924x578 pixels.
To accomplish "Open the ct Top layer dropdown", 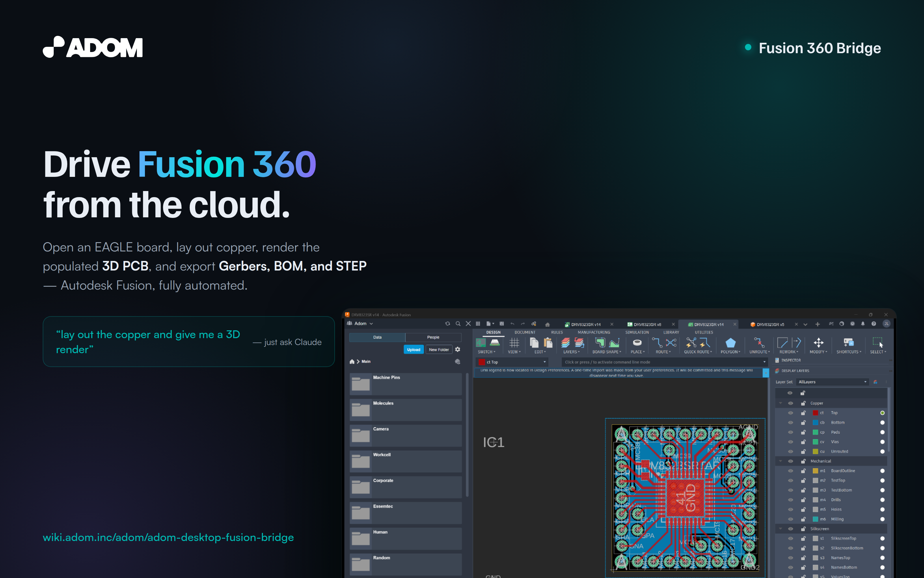I will coord(512,362).
